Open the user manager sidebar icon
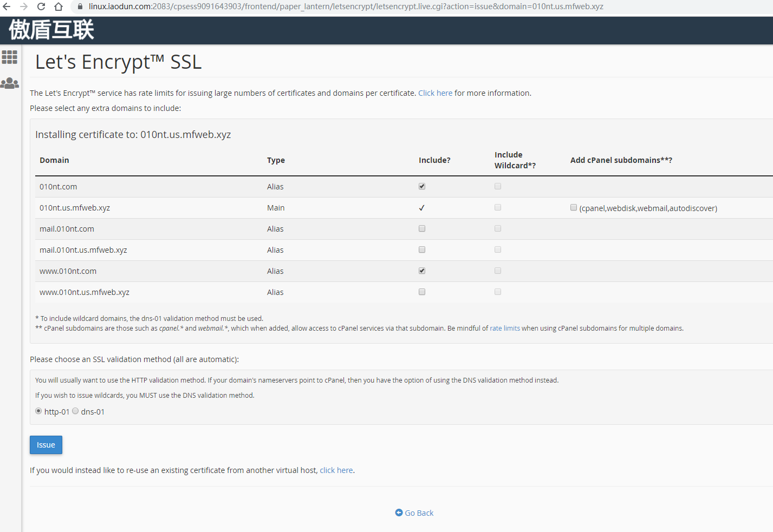This screenshot has height=532, width=773. 10,83
